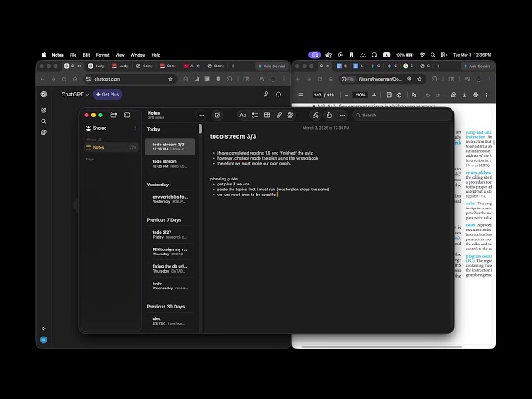The width and height of the screenshot is (532, 399).
Task: Zoom out the PDF with minus button
Action: click(347, 95)
